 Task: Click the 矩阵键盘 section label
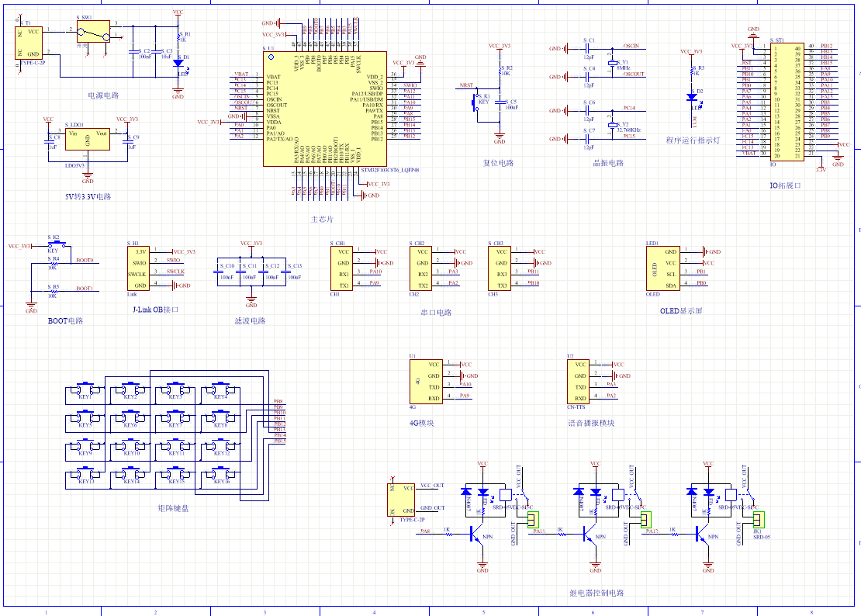coord(173,508)
